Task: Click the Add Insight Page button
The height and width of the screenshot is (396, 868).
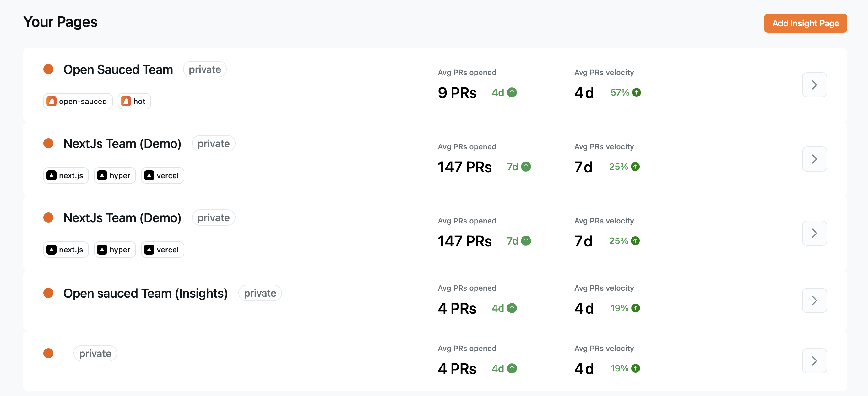Action: pos(805,23)
